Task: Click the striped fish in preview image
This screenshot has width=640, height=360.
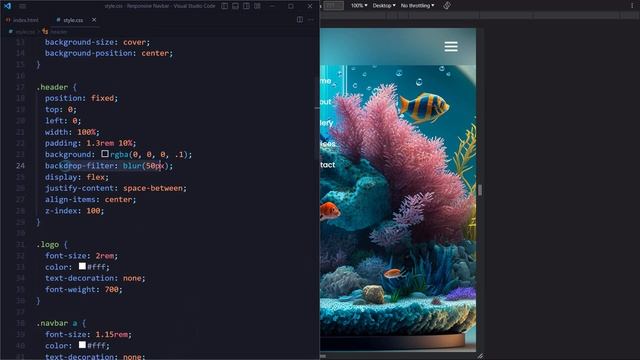Action: [x=424, y=107]
